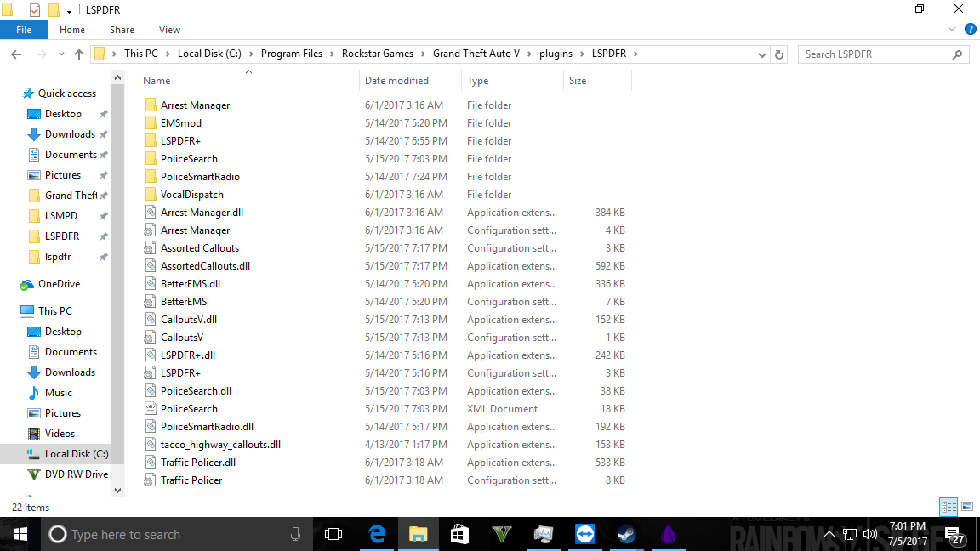Open Task View on taskbar
This screenshot has width=980, height=551.
333,534
